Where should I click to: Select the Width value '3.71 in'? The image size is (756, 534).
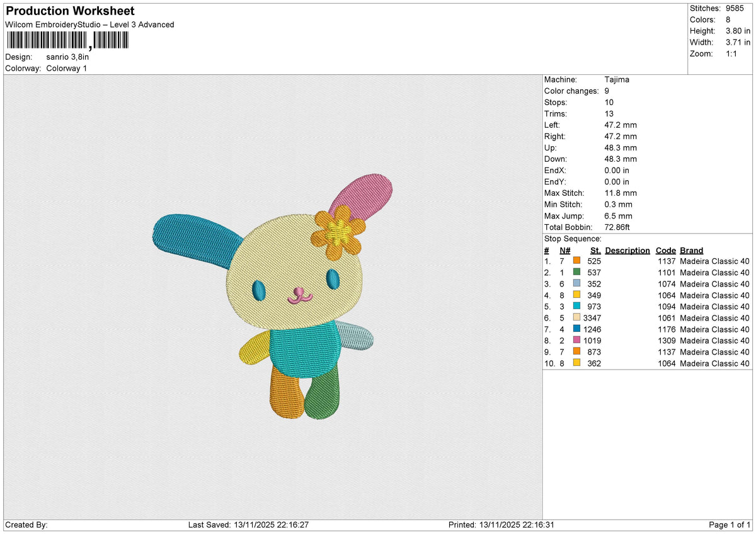(737, 42)
